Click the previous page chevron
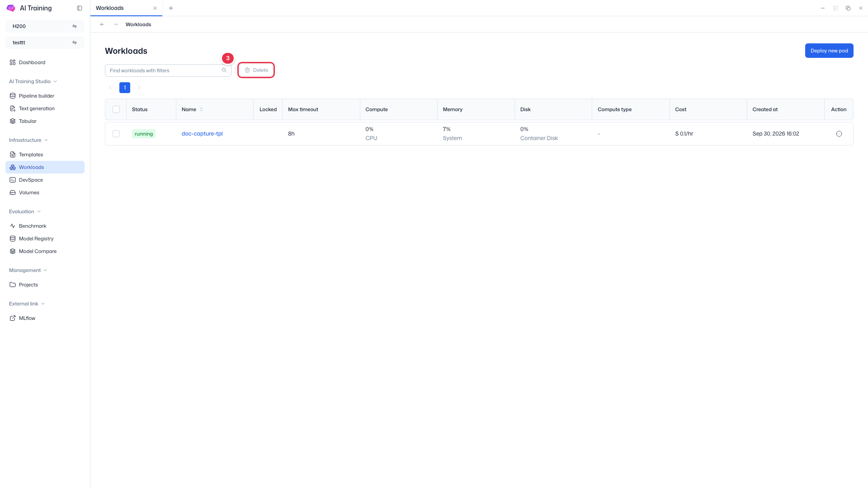This screenshot has height=488, width=868. pos(110,88)
